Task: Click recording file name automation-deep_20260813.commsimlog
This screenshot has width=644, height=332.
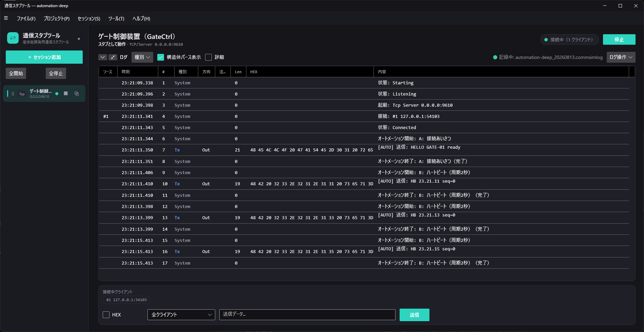Action: tap(559, 57)
